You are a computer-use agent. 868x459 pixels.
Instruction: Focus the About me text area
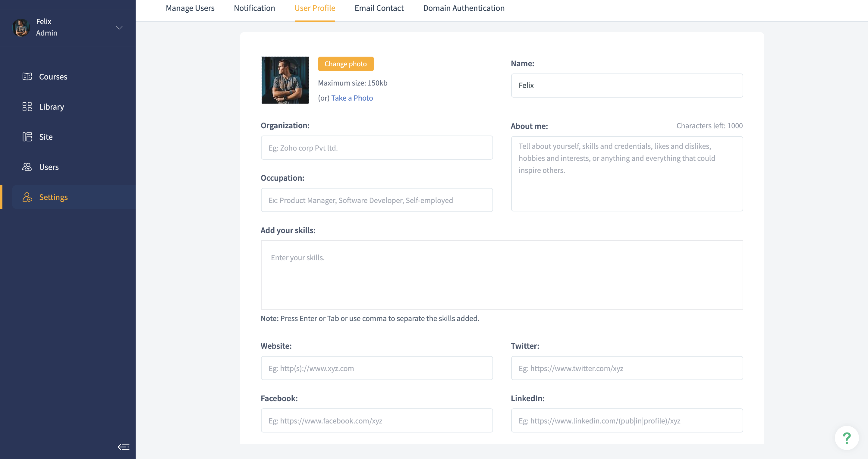tap(627, 174)
